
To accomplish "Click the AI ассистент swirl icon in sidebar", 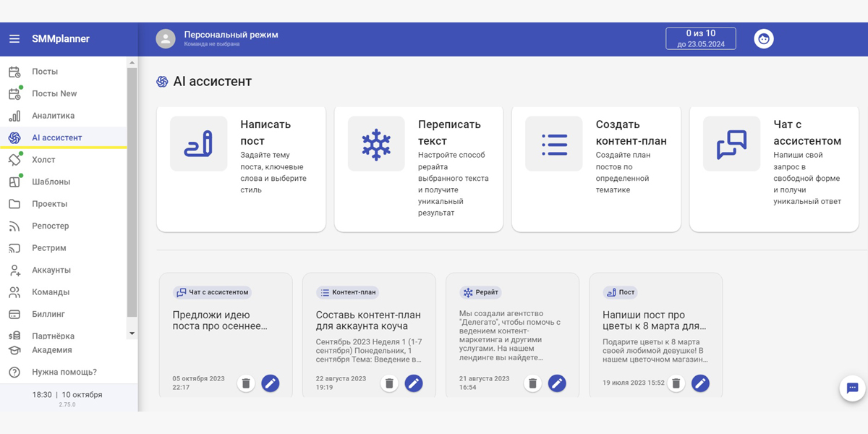I will [x=14, y=138].
